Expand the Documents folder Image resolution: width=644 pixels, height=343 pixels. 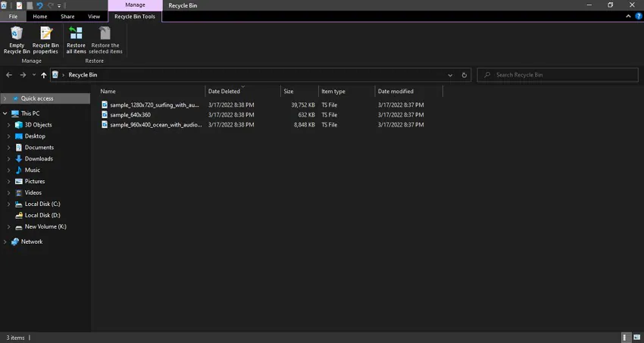pos(8,148)
